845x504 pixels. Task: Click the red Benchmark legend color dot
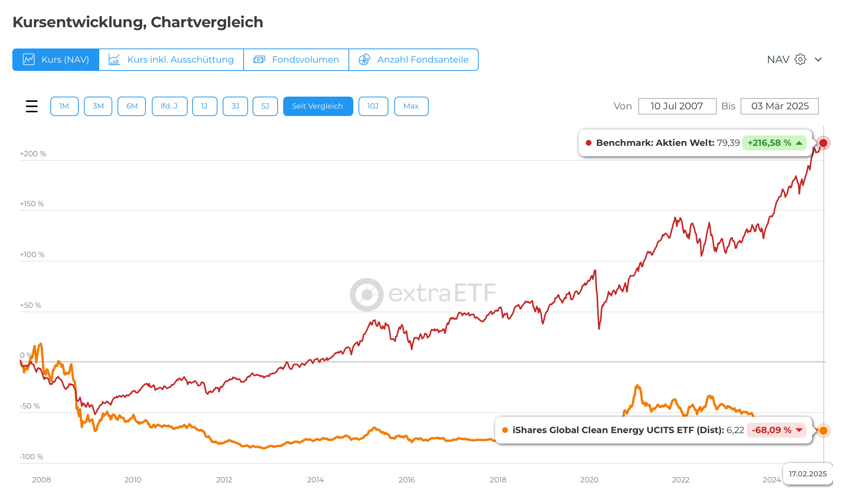click(x=589, y=143)
